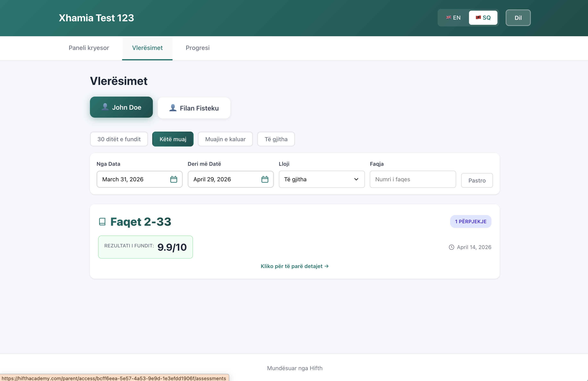Click the UK flag icon
Image resolution: width=588 pixels, height=381 pixels.
pos(448,18)
